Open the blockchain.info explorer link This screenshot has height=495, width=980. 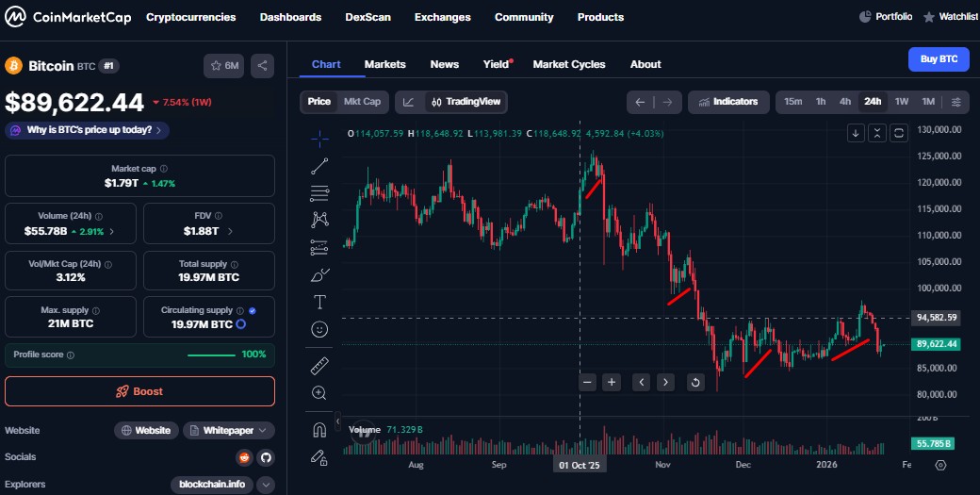coord(212,485)
